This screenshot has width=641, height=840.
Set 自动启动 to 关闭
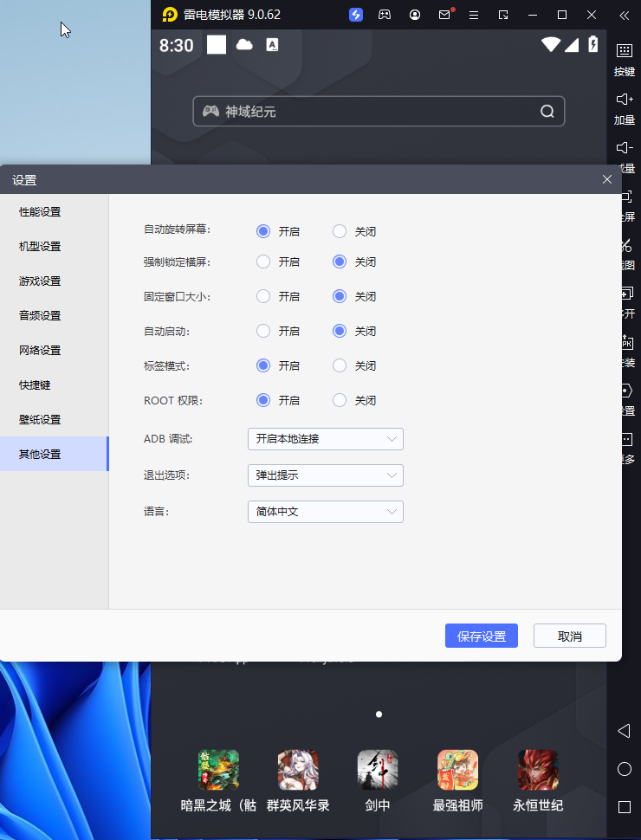340,331
